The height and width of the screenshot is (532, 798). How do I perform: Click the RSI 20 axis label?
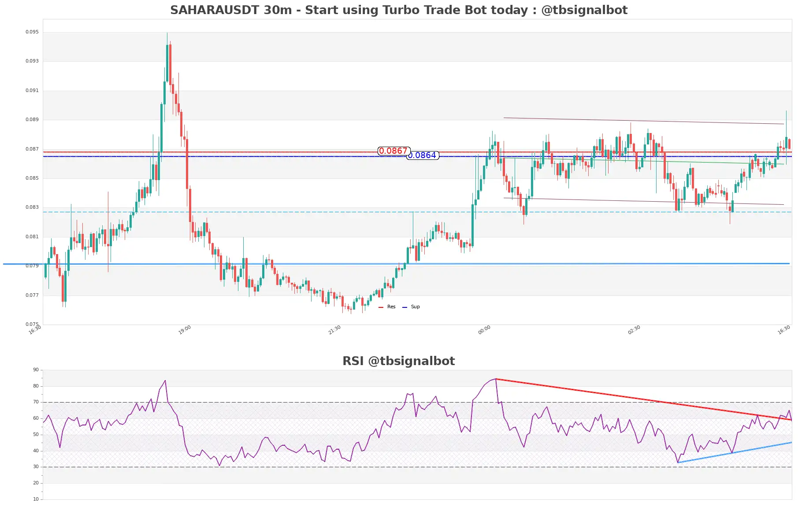coord(36,483)
